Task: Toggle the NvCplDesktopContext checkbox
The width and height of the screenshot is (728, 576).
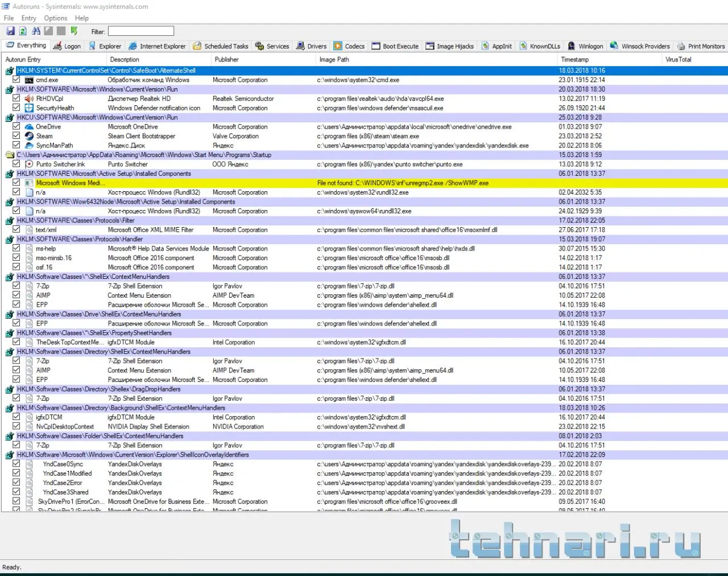Action: (16, 426)
